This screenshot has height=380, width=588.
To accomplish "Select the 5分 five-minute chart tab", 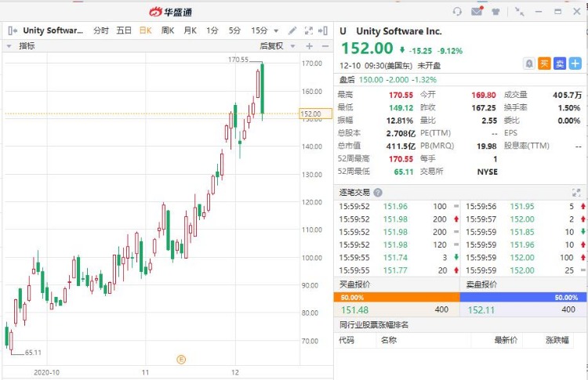I will pyautogui.click(x=234, y=31).
